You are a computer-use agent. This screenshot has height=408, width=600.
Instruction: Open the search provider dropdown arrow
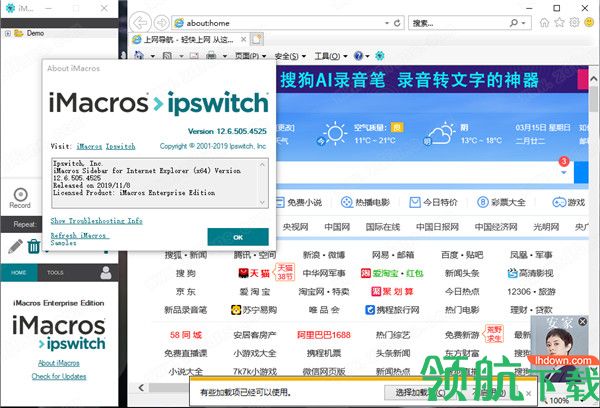tap(523, 23)
